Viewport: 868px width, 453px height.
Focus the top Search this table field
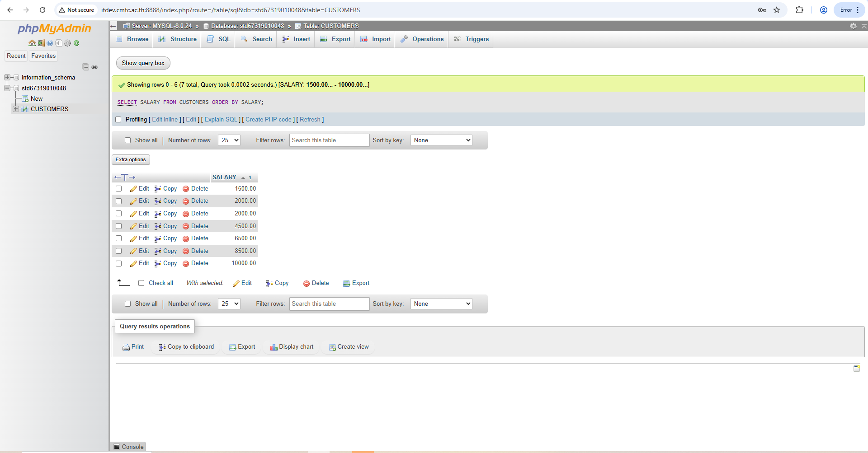click(x=329, y=140)
